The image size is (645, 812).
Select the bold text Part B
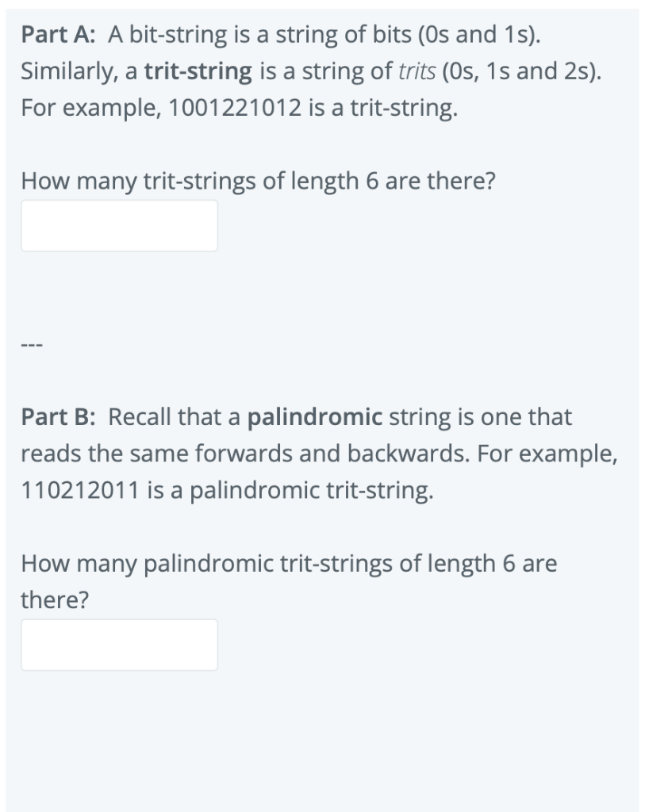(52, 416)
